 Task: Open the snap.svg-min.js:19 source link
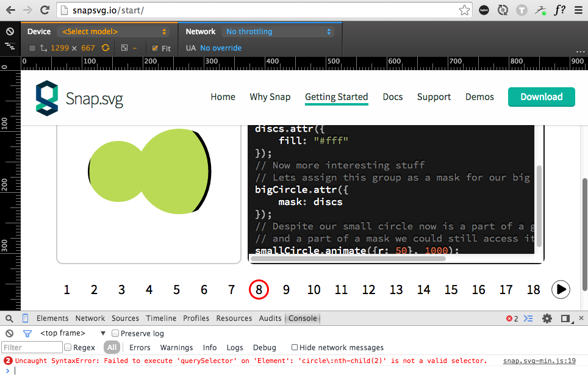click(x=539, y=361)
